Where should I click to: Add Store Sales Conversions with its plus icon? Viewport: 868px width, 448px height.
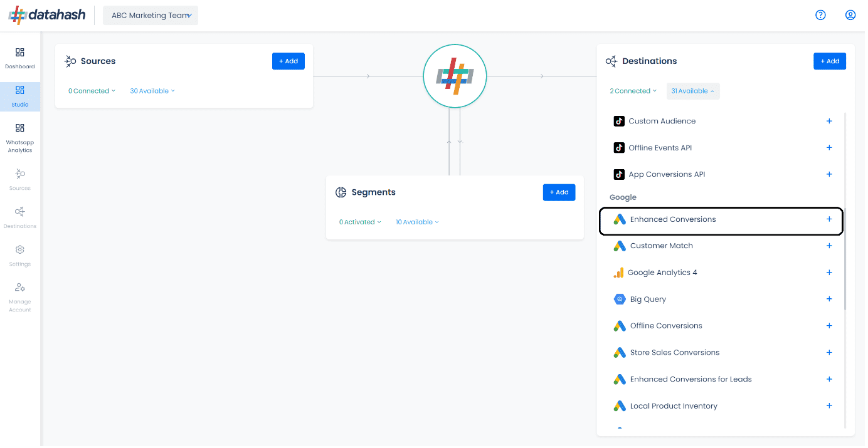point(829,352)
